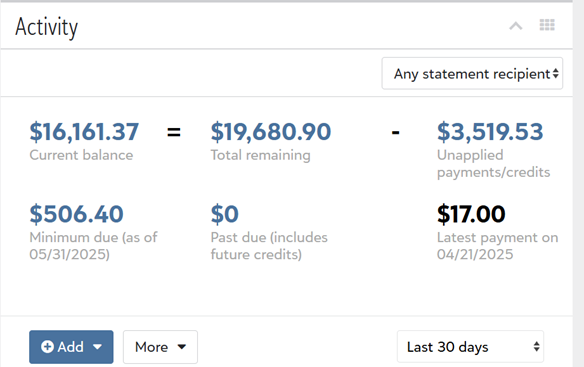Click the $16,161.37 current balance amount

[x=84, y=132]
